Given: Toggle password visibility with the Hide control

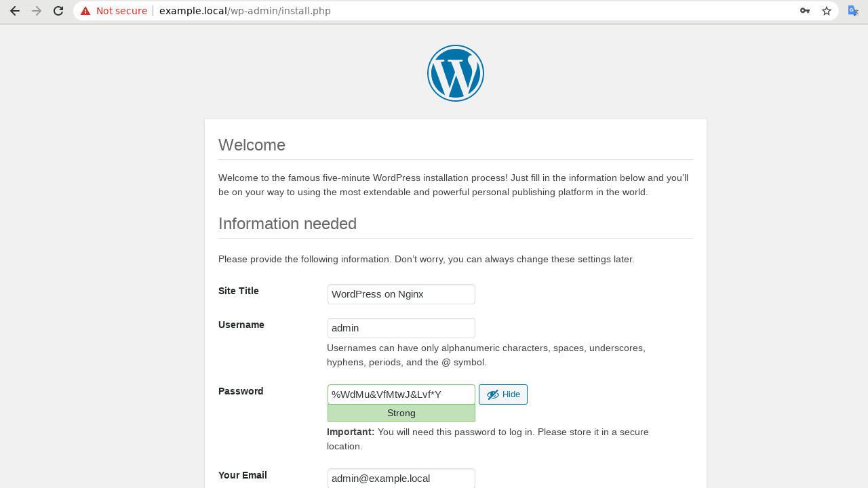Looking at the screenshot, I should coord(502,394).
